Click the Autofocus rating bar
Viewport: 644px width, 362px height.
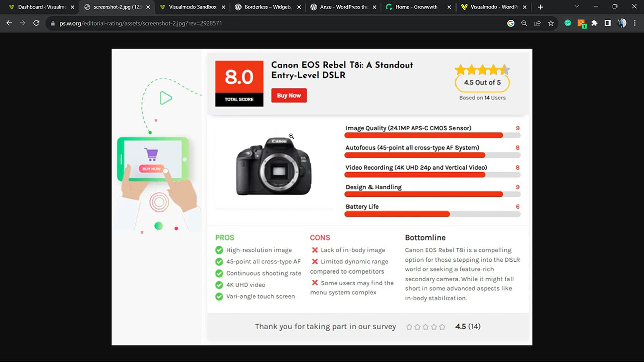tap(432, 155)
